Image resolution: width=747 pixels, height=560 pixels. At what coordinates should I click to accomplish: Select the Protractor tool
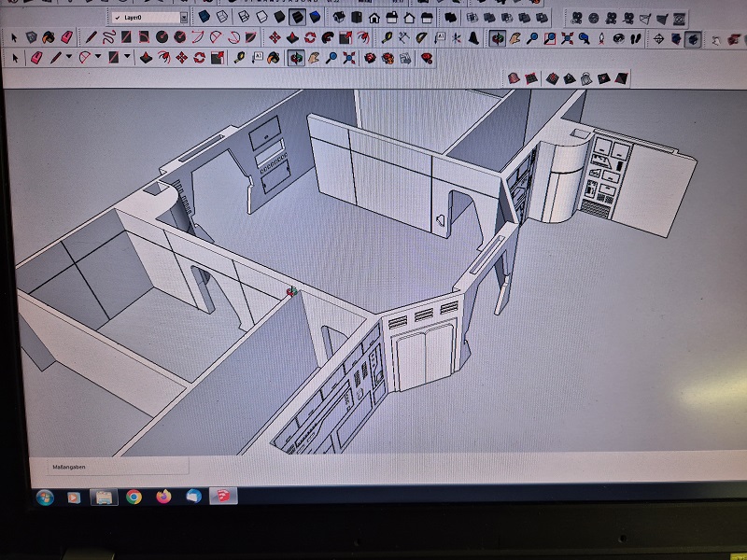coord(421,37)
